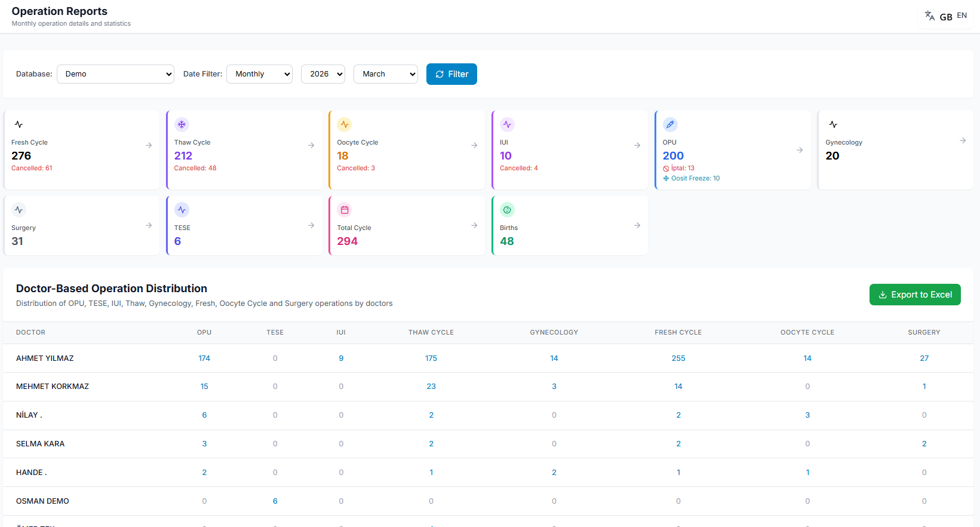Click Ahmet Yilmaz Fresh Cycle value 255
980x527 pixels.
(x=678, y=359)
